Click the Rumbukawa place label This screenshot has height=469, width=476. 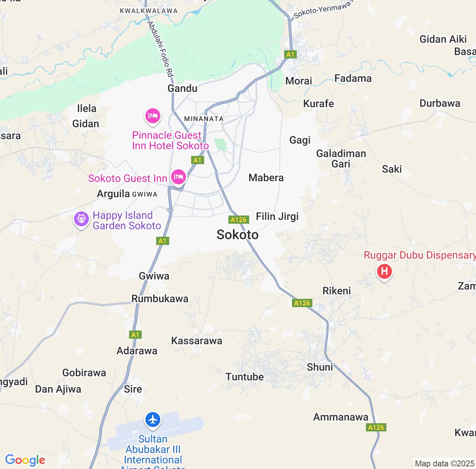(x=160, y=299)
